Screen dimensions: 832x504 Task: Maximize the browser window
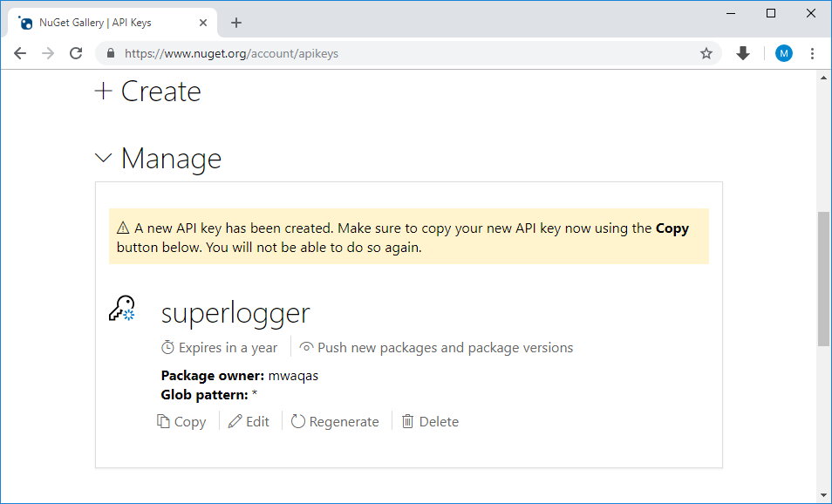(771, 13)
